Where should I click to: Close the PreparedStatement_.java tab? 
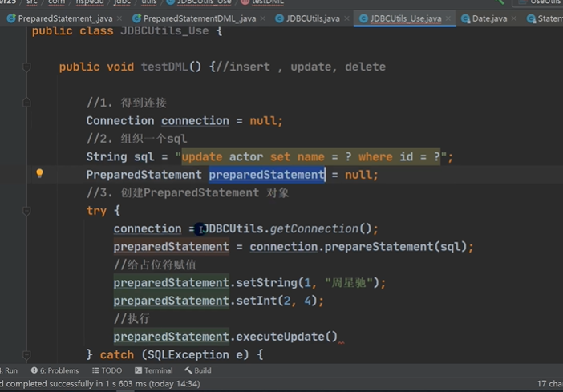coord(119,18)
